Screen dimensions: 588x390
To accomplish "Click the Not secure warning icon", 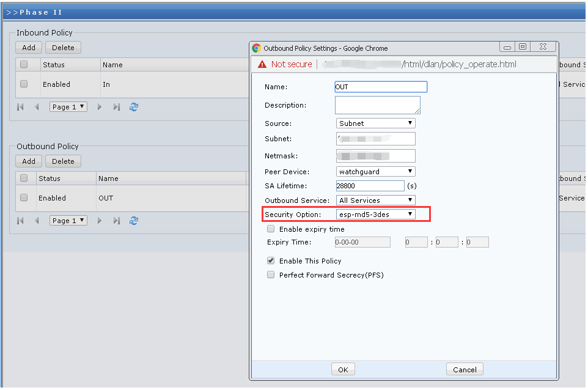I will (262, 64).
